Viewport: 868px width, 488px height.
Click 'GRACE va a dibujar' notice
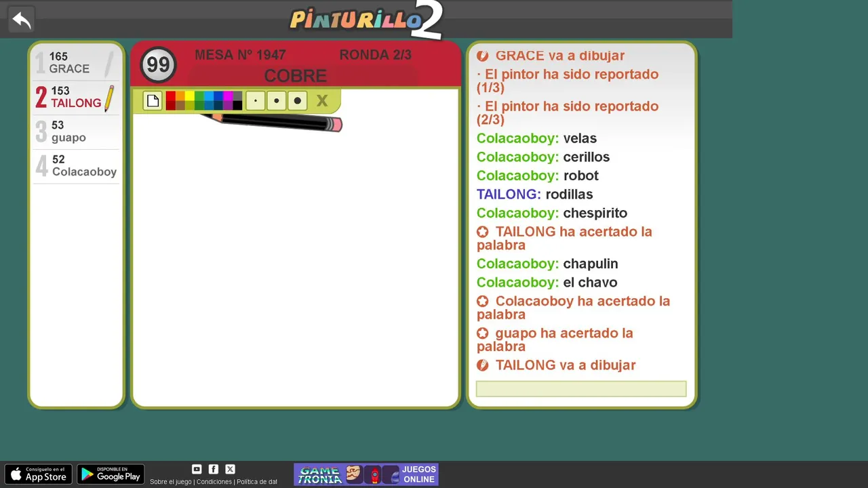pyautogui.click(x=551, y=56)
